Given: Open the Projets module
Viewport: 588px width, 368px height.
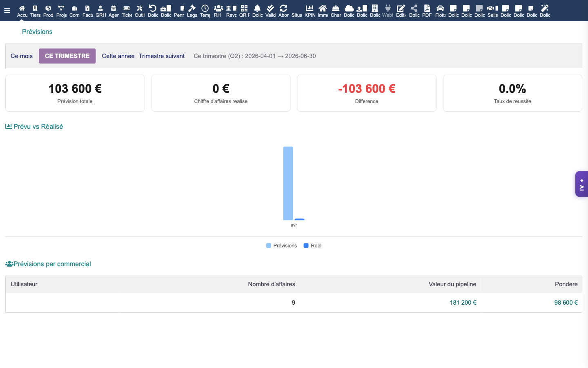Looking at the screenshot, I should (61, 11).
